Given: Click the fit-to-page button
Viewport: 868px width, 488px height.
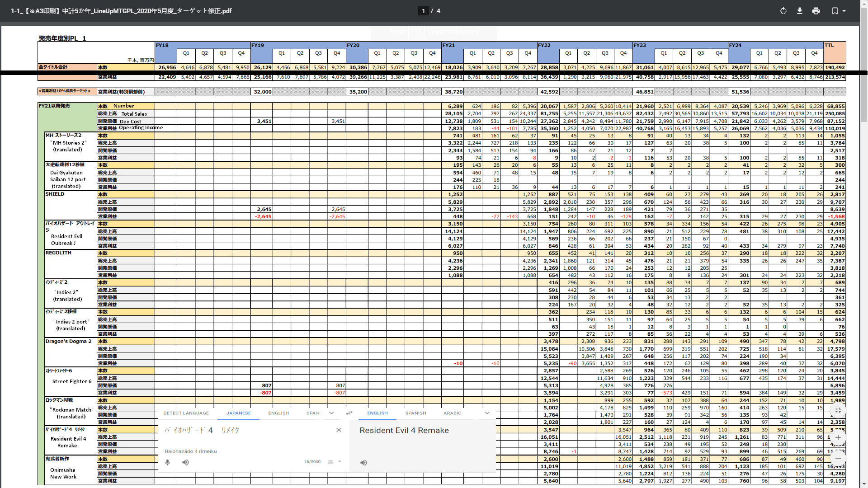Looking at the screenshot, I should [x=838, y=410].
